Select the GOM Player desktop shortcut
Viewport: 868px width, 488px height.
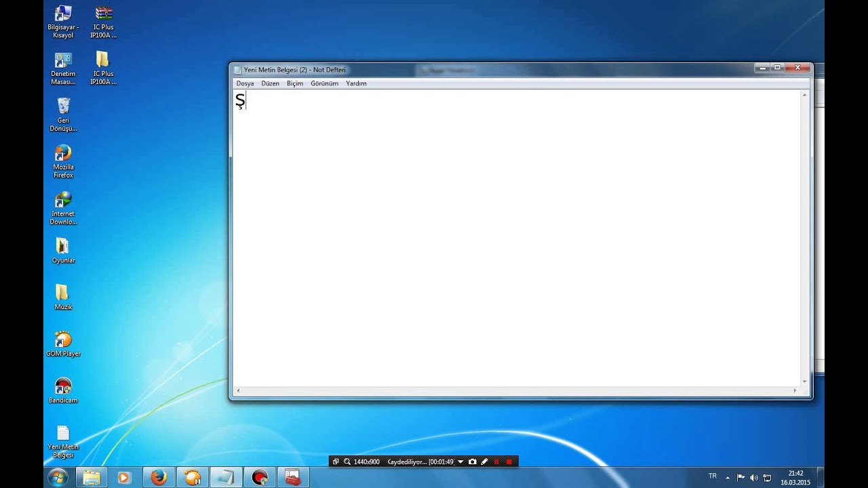pos(63,344)
